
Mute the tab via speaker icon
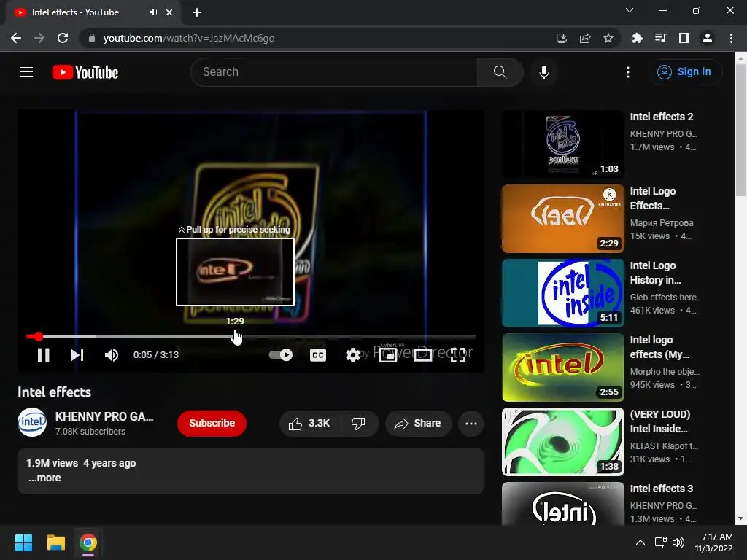tap(153, 12)
